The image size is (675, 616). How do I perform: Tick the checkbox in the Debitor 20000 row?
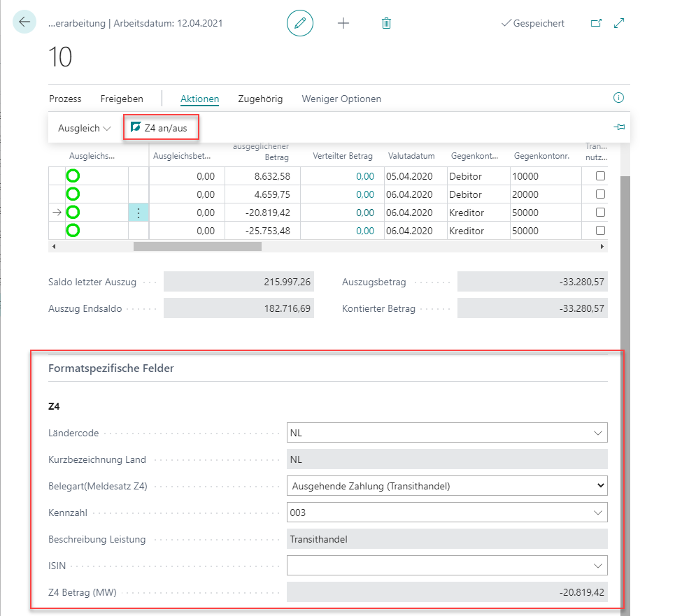600,194
